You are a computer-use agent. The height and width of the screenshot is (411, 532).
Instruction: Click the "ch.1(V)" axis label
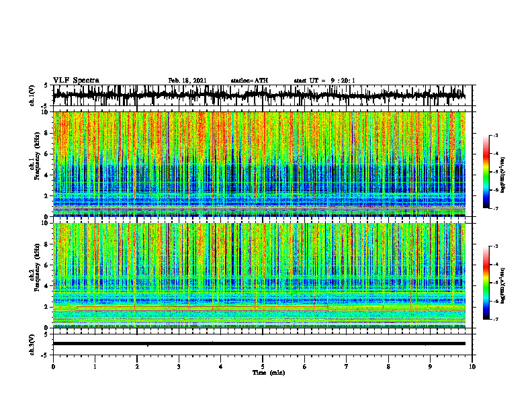32,95
